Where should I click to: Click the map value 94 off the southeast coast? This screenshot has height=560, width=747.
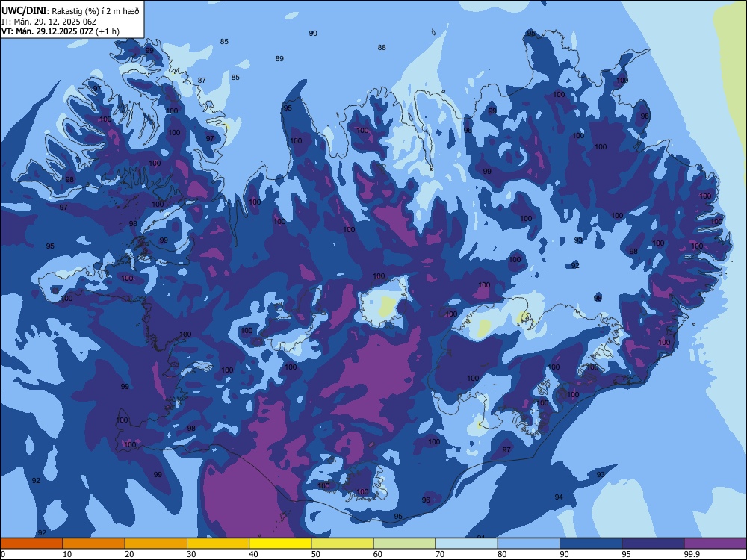click(559, 497)
